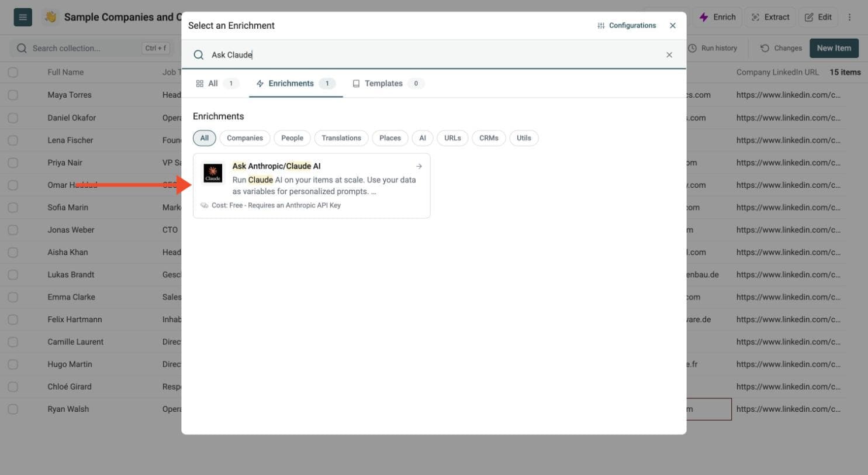Filter enrichments by AI
Screen dimensions: 868x475
pos(423,138)
